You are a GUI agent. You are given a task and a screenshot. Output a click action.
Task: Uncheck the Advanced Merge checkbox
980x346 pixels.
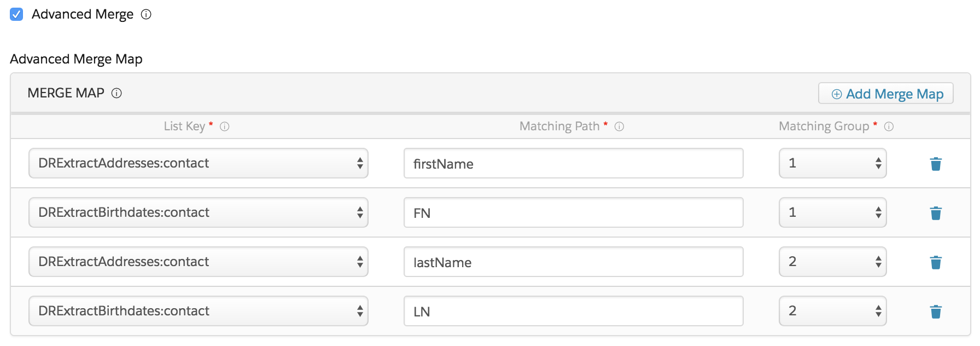(x=17, y=14)
